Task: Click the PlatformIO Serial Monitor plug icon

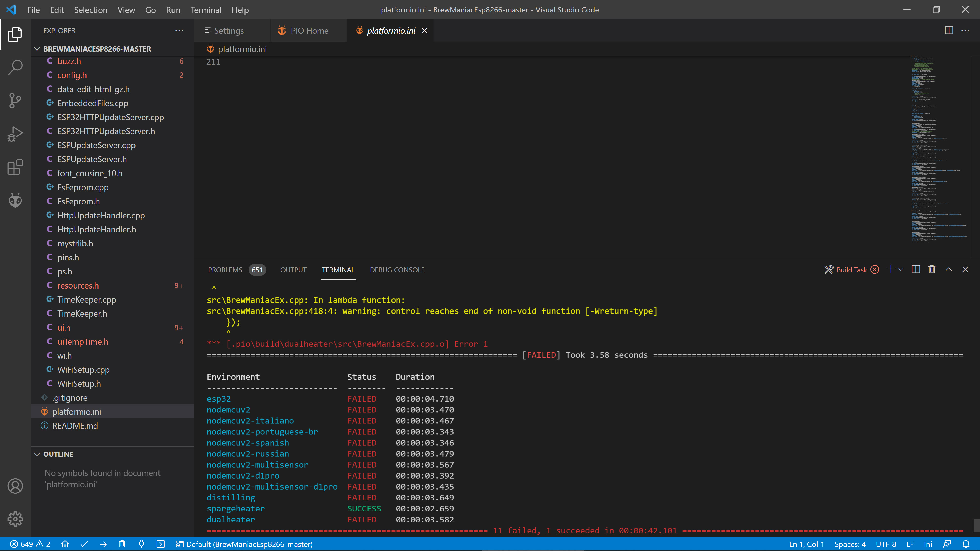Action: pyautogui.click(x=141, y=544)
